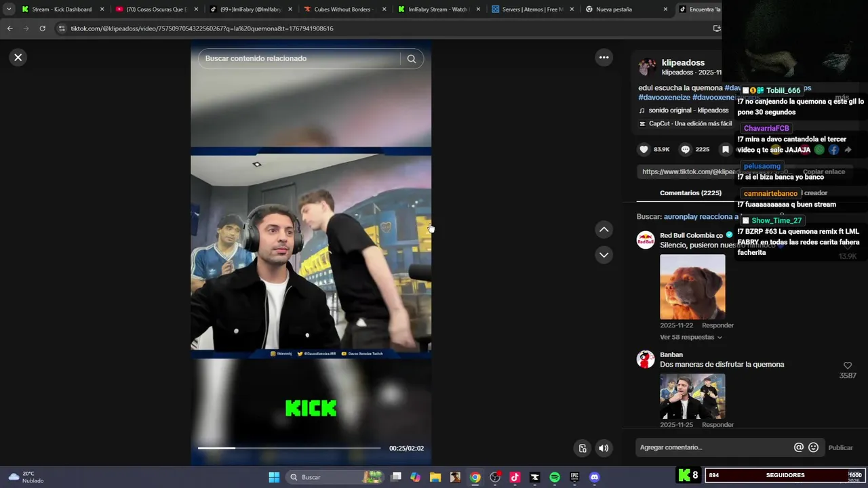Expand 'Ver 58 respuestas' replies

pyautogui.click(x=690, y=338)
